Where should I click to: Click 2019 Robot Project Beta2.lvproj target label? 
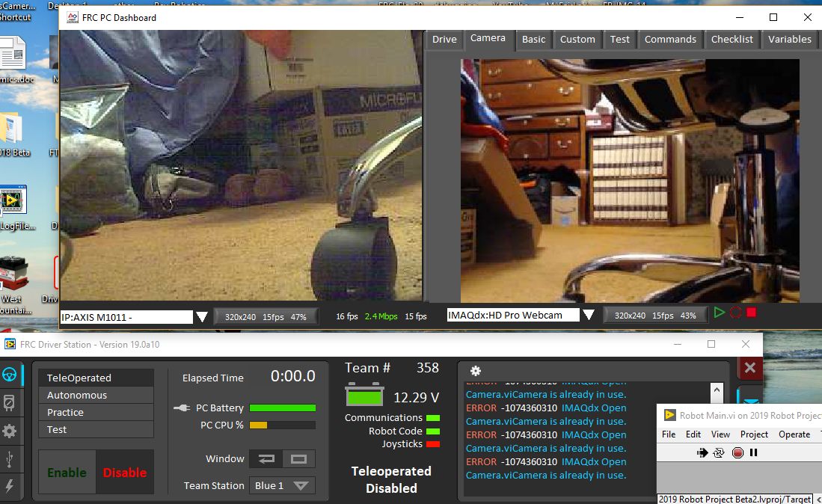tap(735, 500)
